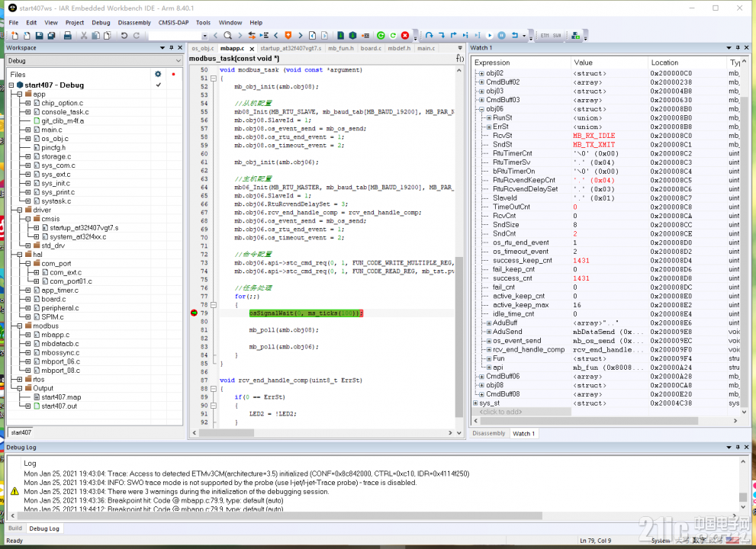
Task: Step Into the function
Action: (441, 36)
